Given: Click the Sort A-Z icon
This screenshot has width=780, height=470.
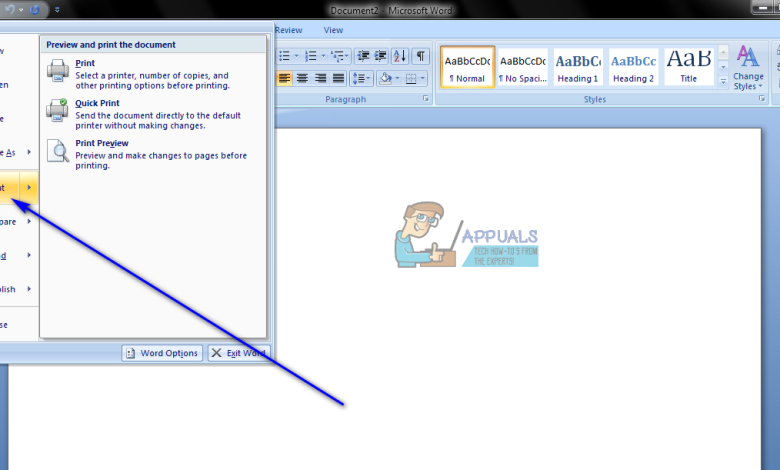Looking at the screenshot, I should [x=400, y=56].
